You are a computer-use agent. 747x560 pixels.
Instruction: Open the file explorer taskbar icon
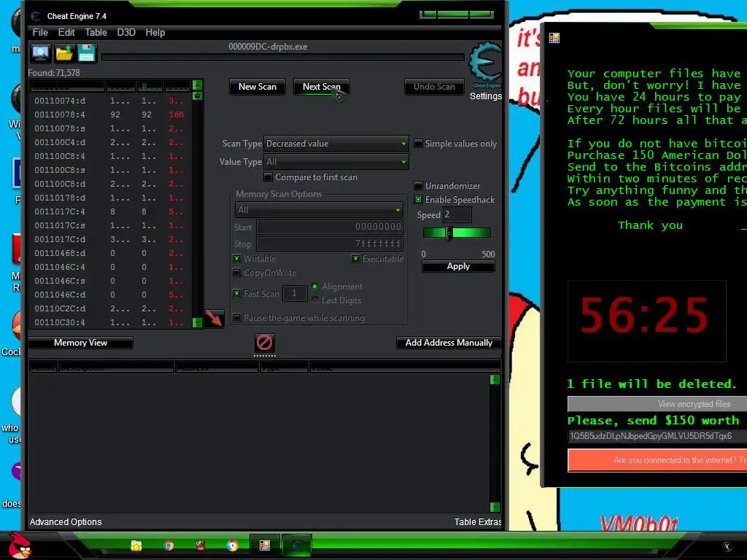(136, 545)
